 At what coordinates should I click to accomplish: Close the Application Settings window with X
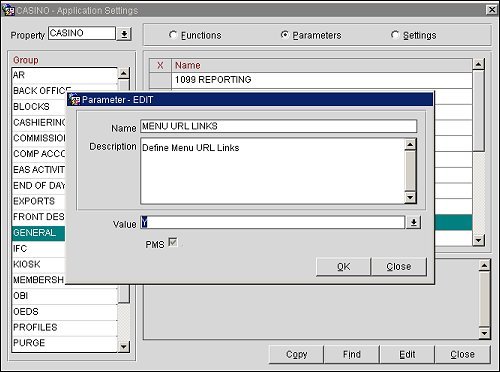492,10
